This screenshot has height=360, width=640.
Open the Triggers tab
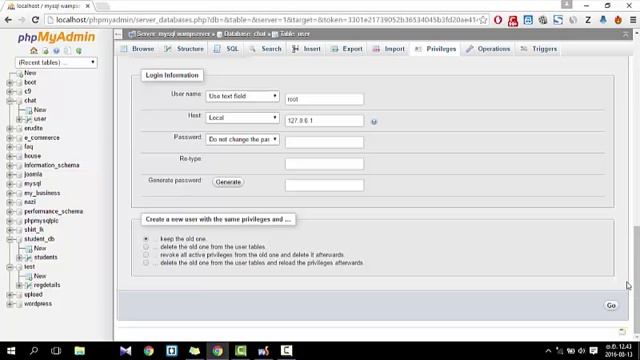click(x=539, y=49)
